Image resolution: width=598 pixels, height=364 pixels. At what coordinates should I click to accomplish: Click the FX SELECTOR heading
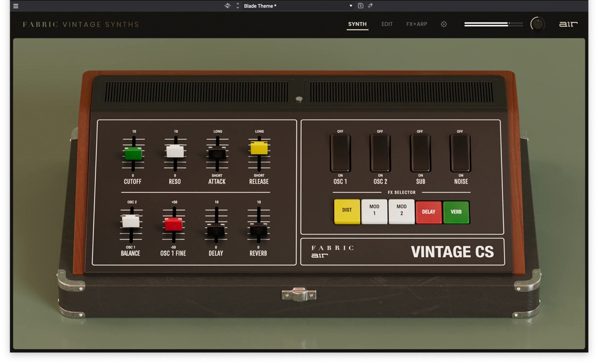click(402, 193)
